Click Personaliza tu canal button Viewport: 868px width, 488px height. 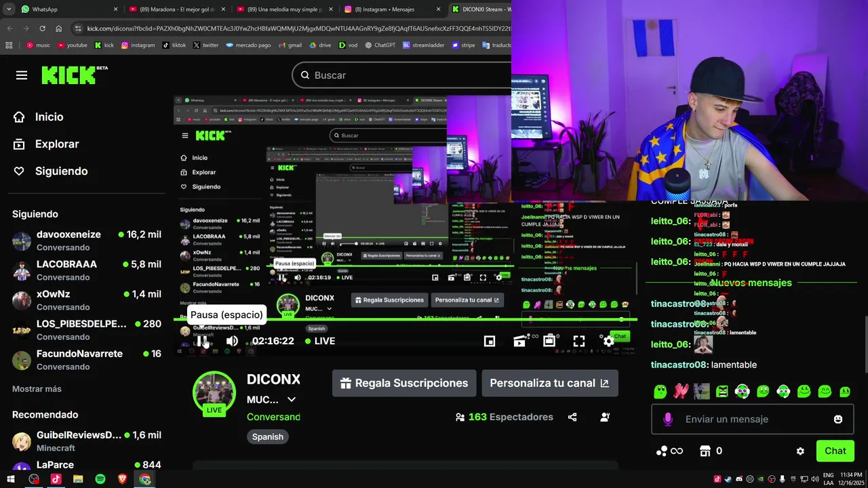tap(550, 383)
